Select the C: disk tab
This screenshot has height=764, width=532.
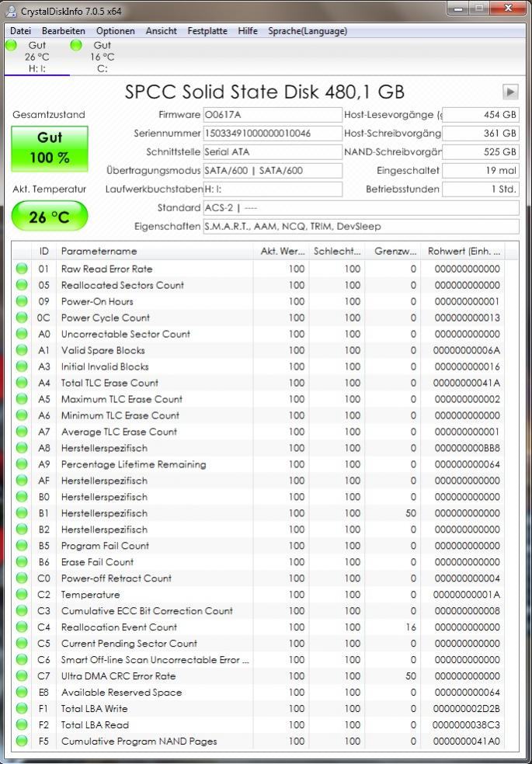click(x=102, y=57)
